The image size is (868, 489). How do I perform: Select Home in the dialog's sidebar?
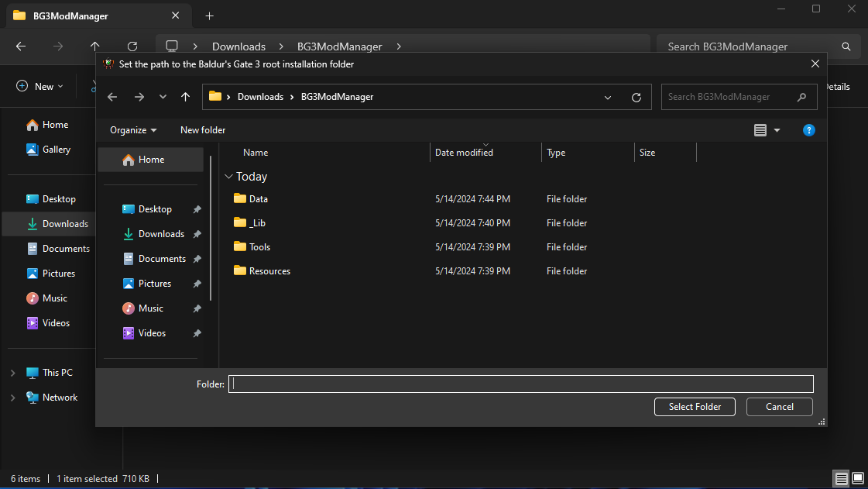pyautogui.click(x=150, y=160)
